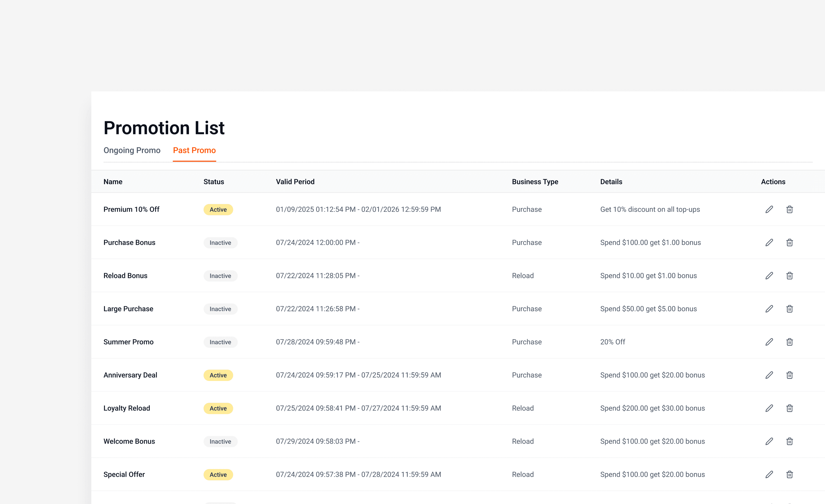The image size is (825, 504).
Task: Select the Past Promo tab
Action: pyautogui.click(x=194, y=150)
